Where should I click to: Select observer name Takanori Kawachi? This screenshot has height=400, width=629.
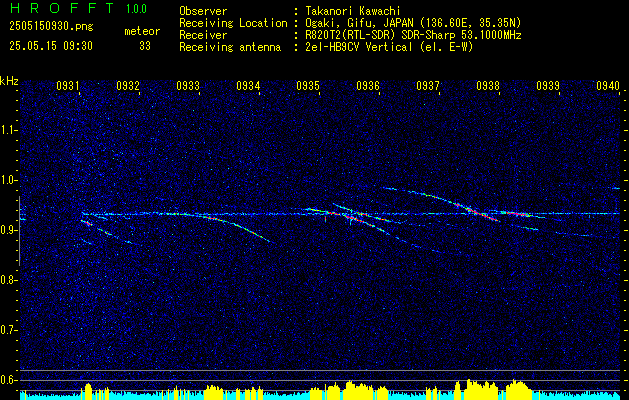352,11
